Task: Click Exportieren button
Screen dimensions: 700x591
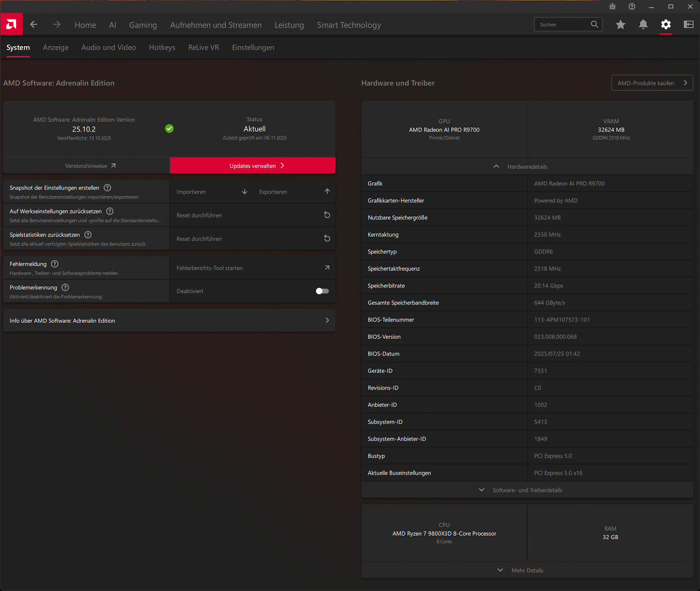Action: click(x=294, y=192)
